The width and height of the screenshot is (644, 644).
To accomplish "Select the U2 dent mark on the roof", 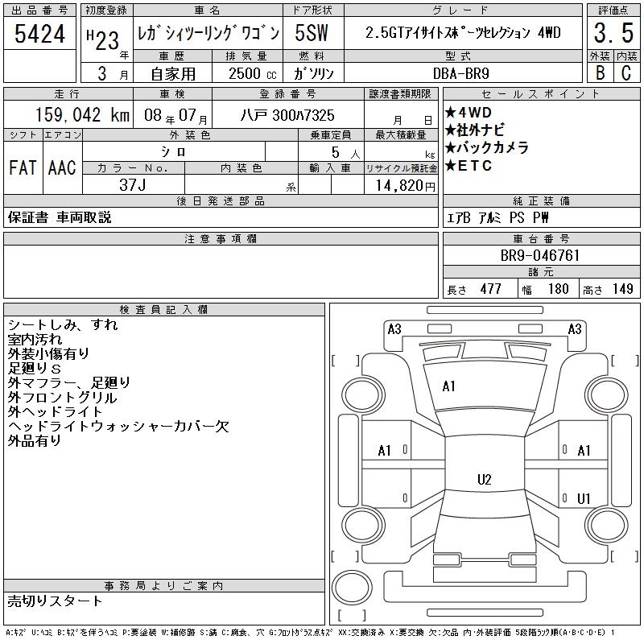I will tap(484, 480).
